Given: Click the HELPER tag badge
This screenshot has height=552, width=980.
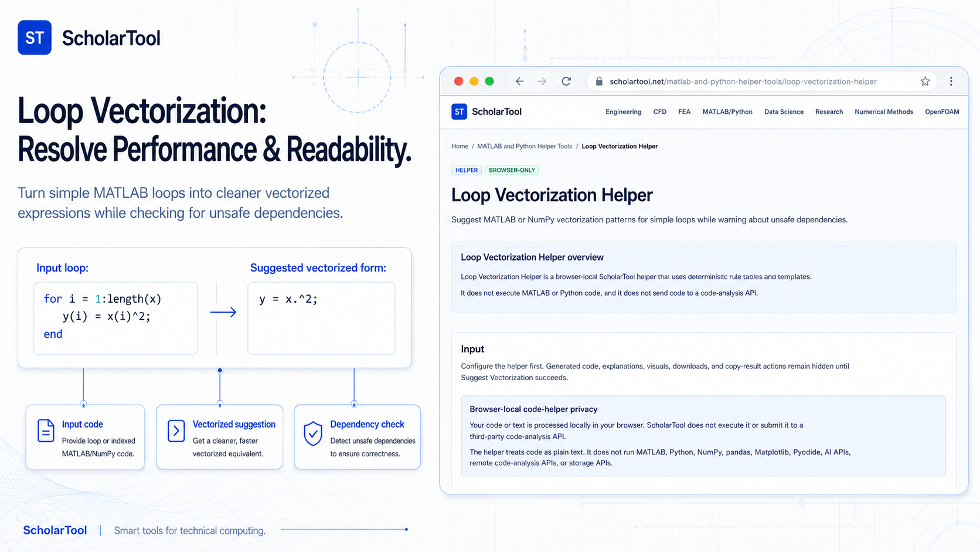Looking at the screenshot, I should coord(467,170).
